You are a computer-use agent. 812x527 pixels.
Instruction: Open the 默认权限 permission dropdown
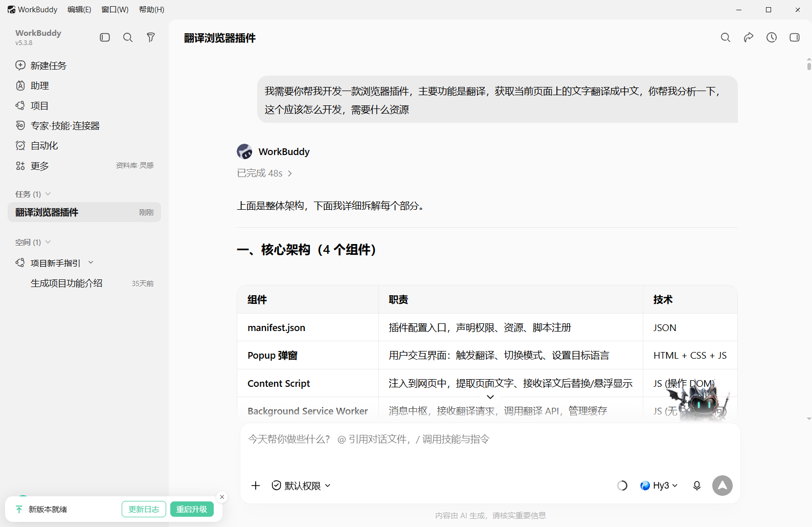[x=301, y=486]
